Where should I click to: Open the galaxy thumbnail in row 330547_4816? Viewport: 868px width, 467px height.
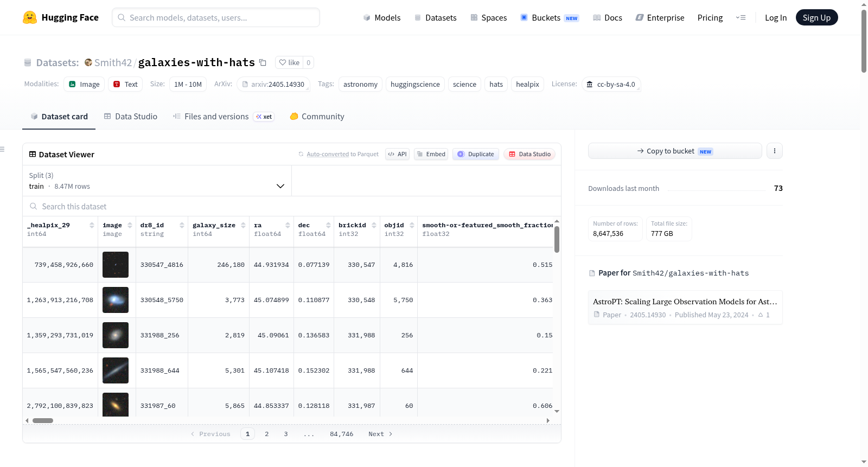116,265
